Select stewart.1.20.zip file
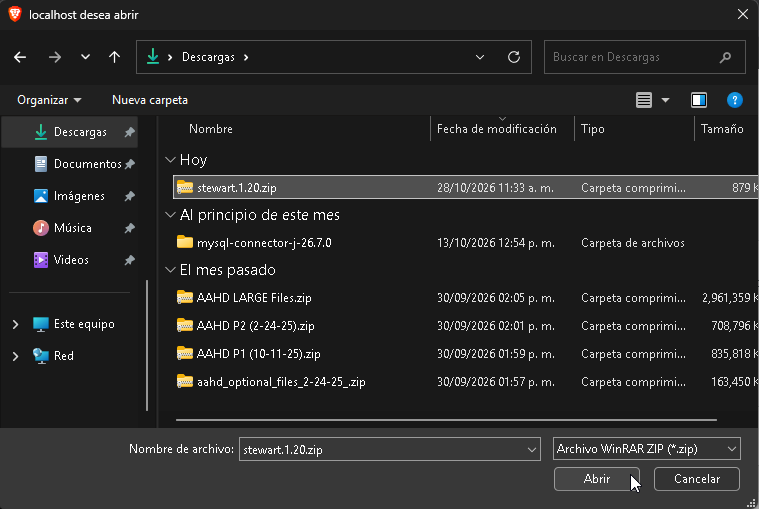 click(x=466, y=187)
